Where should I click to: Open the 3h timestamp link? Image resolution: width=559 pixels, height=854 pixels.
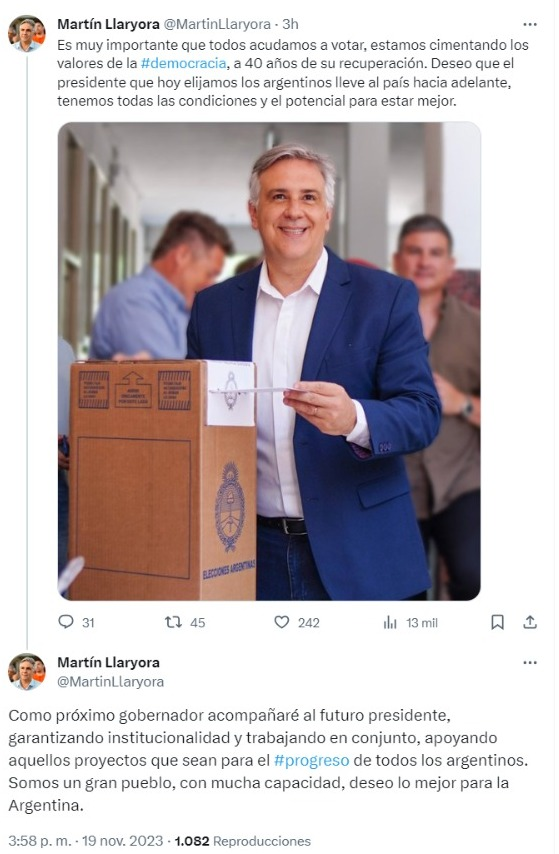tap(290, 24)
